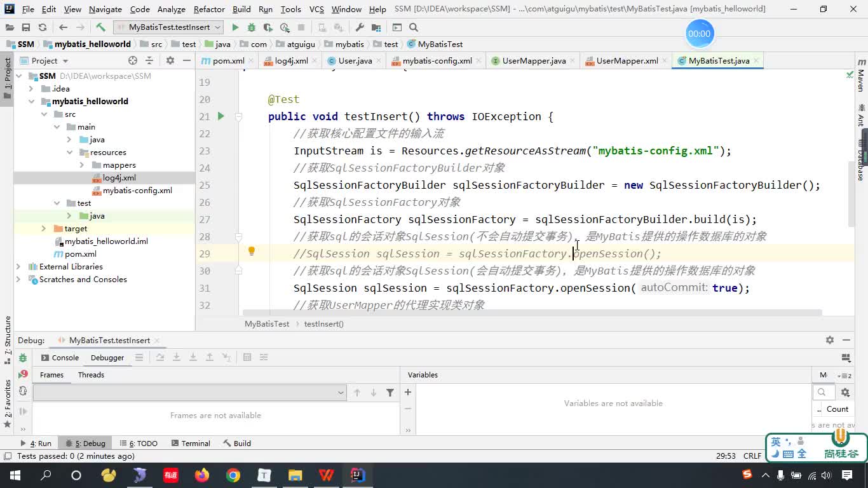The image size is (868, 488).
Task: Open Settings with the wrench icon
Action: coord(360,27)
